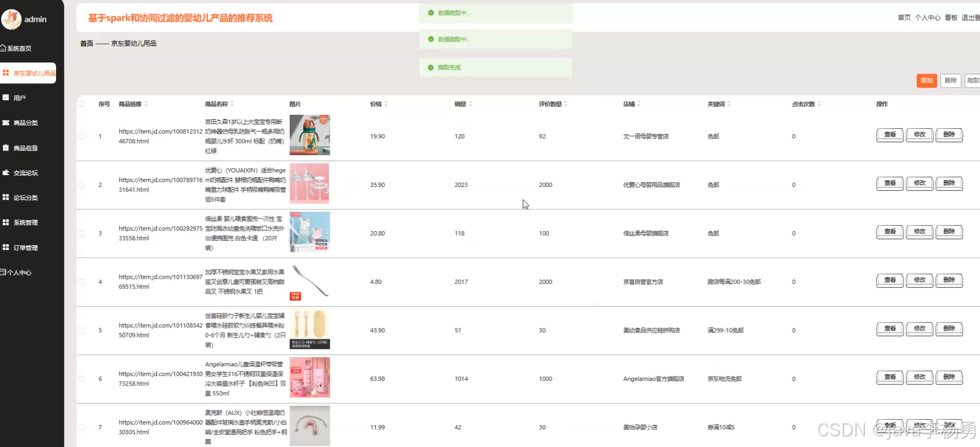This screenshot has width=980, height=447.
Task: Click the 个人中心 sidebar icon
Action: [3, 272]
